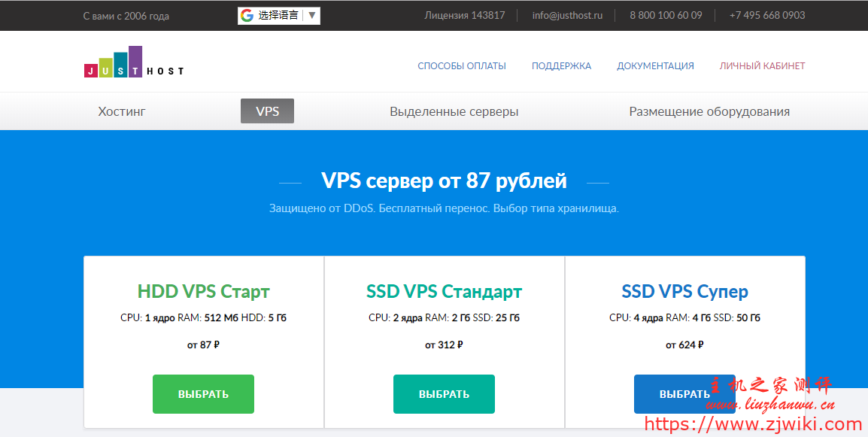Screen dimensions: 868x437
Task: Visit the Поддержка link
Action: click(x=561, y=65)
